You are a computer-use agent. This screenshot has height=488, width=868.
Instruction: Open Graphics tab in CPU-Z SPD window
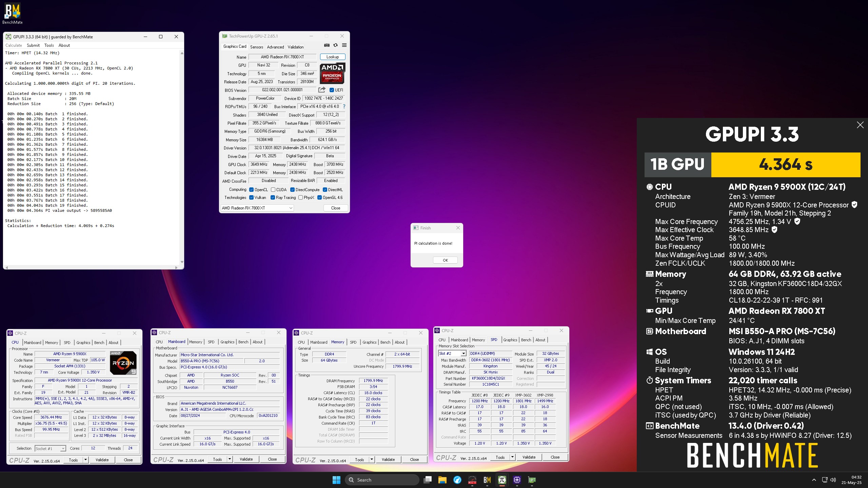[510, 340]
